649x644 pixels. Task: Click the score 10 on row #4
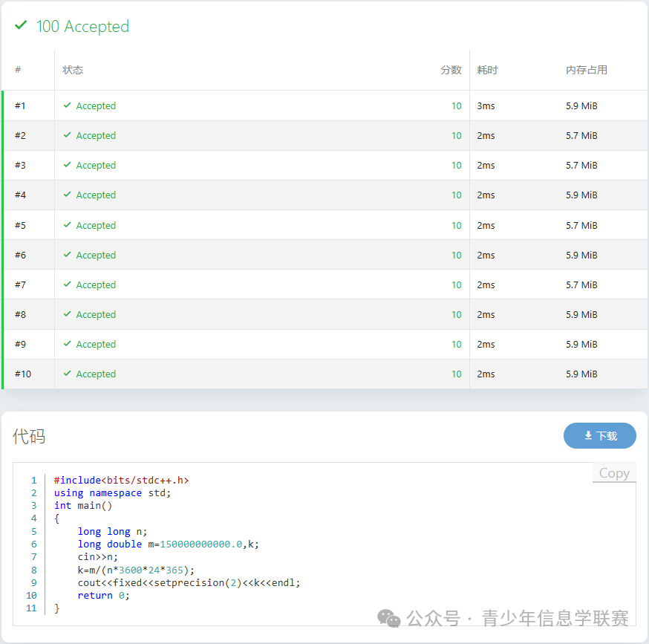point(456,195)
